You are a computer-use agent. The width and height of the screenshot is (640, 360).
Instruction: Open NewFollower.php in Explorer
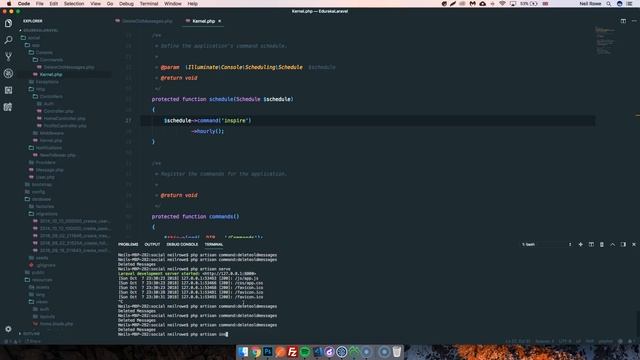click(58, 155)
